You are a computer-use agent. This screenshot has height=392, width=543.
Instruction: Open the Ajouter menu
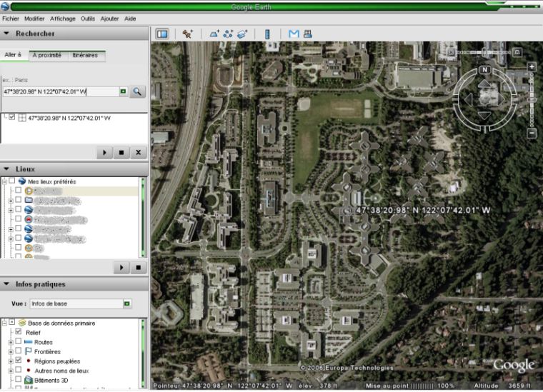click(x=109, y=19)
